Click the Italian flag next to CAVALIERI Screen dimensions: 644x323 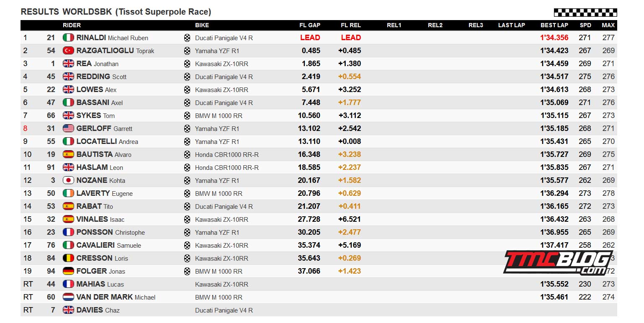tap(68, 245)
